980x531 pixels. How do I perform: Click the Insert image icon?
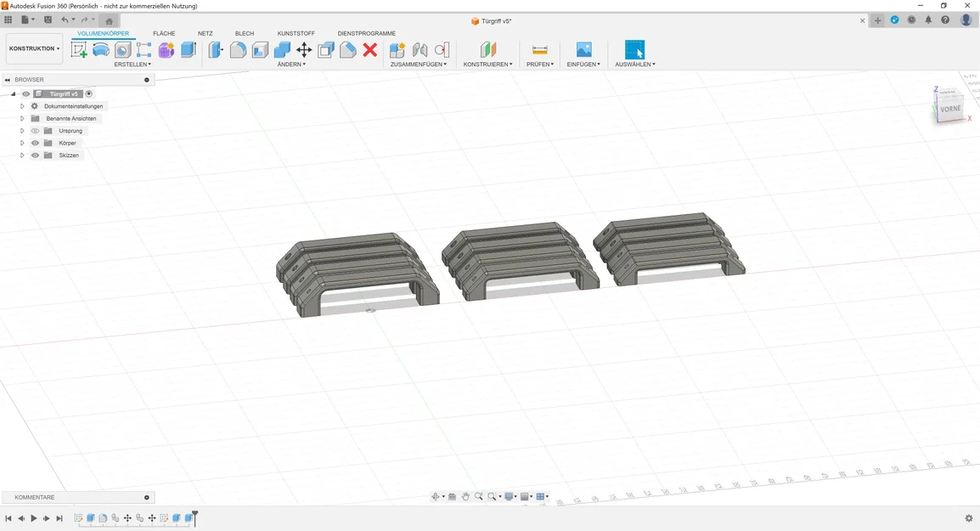pos(583,49)
